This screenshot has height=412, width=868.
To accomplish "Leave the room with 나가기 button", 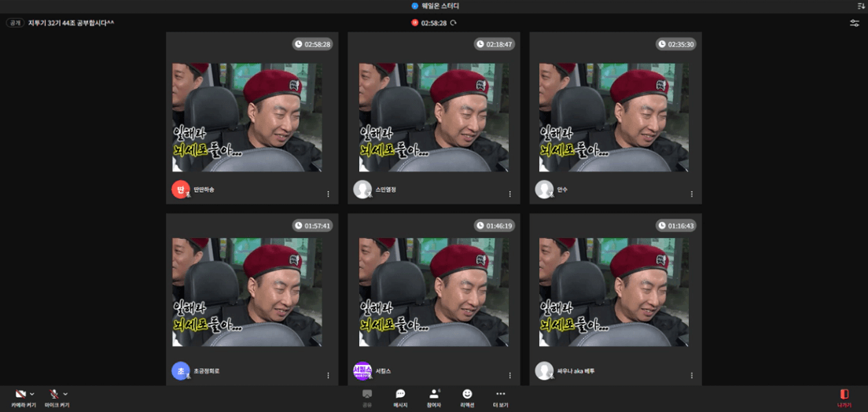I will pyautogui.click(x=844, y=397).
